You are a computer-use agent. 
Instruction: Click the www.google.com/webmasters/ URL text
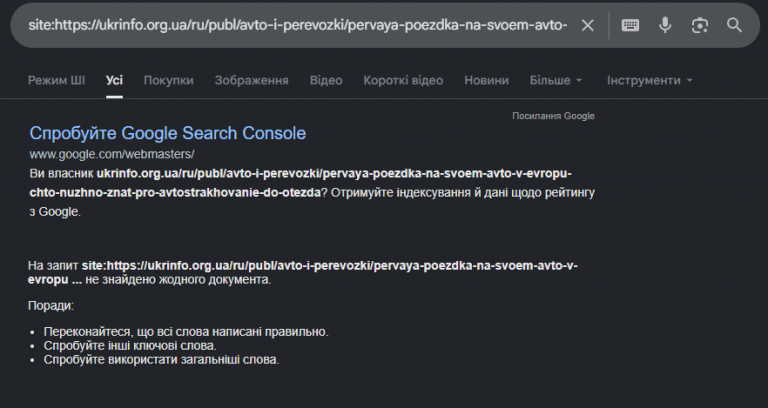[x=112, y=154]
